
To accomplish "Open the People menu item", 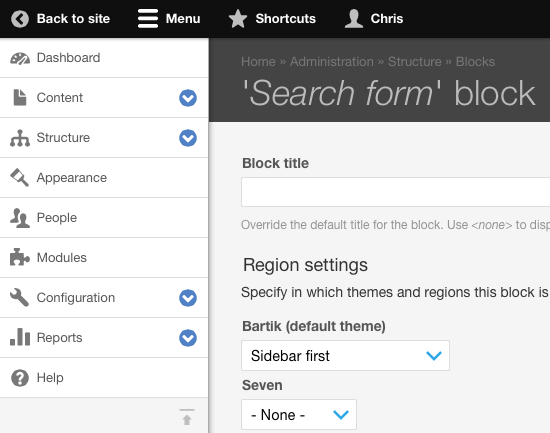I will point(104,218).
